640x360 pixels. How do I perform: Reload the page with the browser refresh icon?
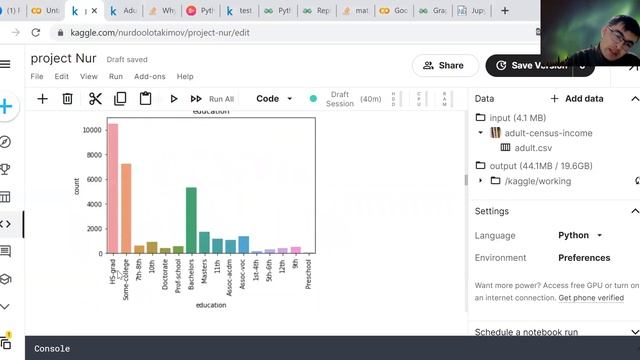point(36,33)
